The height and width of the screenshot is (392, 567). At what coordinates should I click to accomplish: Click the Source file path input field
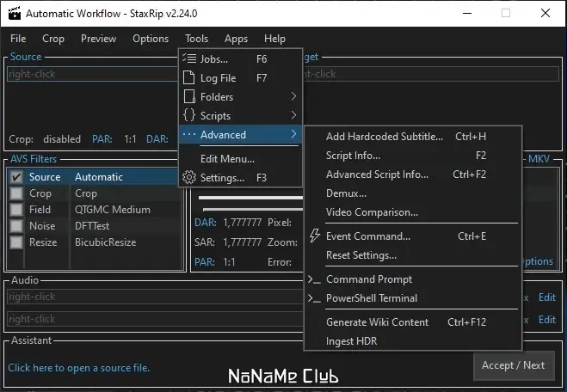coord(93,74)
